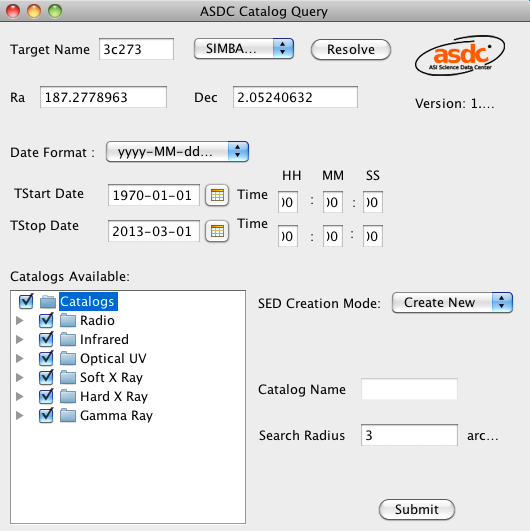Expand the Hard X Ray tree node
530x531 pixels.
coord(20,396)
